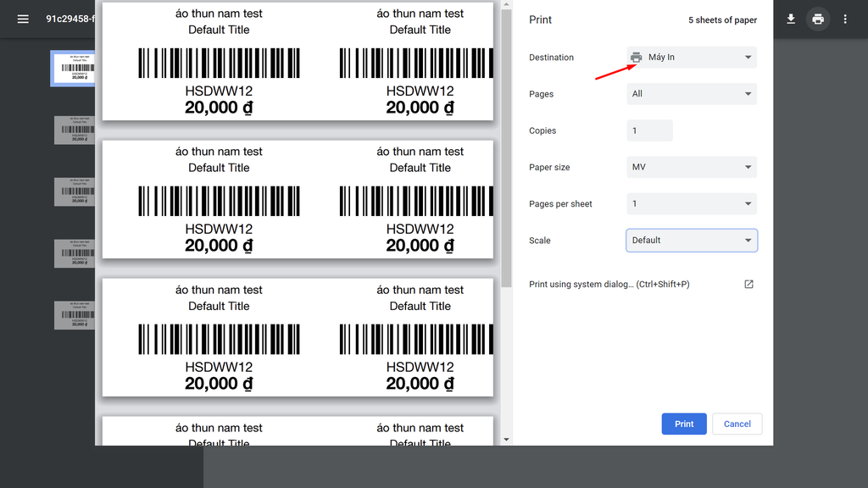Select the fourth page thumbnail in sidebar
868x488 pixels.
(x=75, y=253)
